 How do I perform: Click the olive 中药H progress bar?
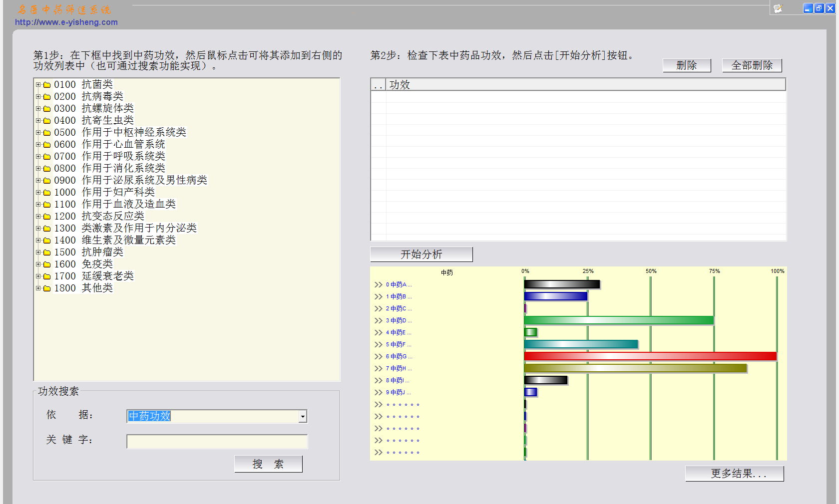635,368
